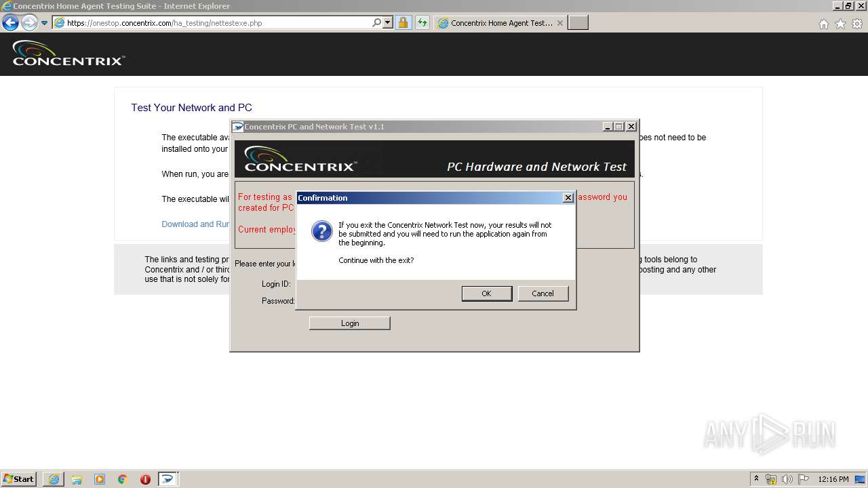Show hidden system tray icons

[756, 479]
